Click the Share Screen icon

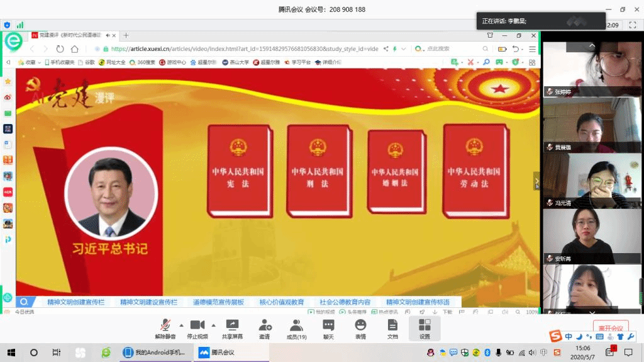coord(232,325)
